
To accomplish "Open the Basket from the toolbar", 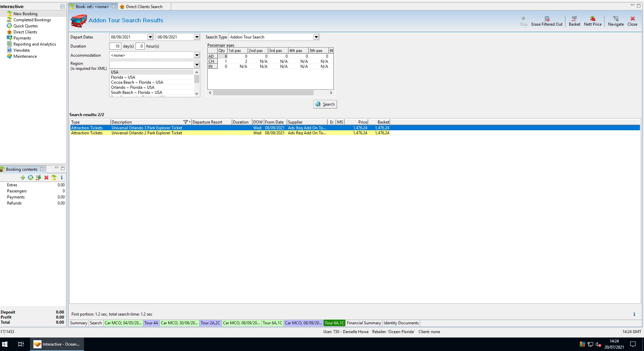I will point(574,21).
